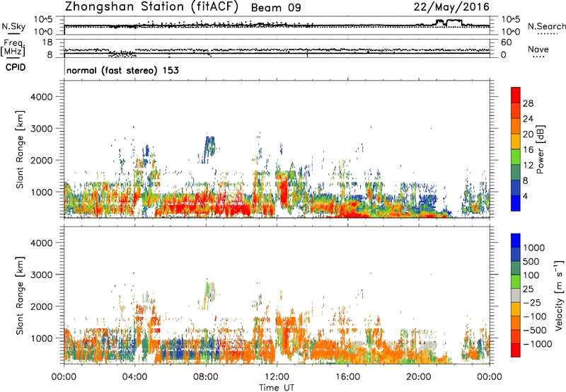The image size is (566, 392).
Task: Click the light green segment of the Power color bar
Action: point(516,157)
